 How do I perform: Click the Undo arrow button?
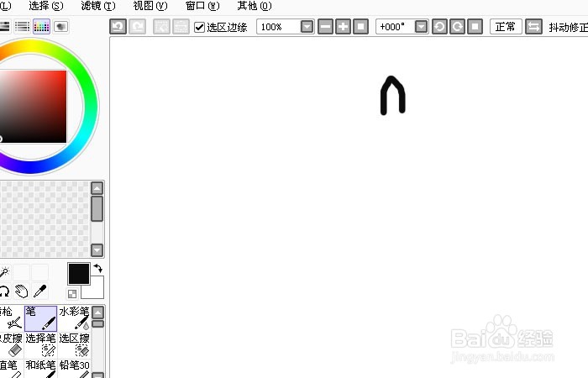tap(118, 27)
